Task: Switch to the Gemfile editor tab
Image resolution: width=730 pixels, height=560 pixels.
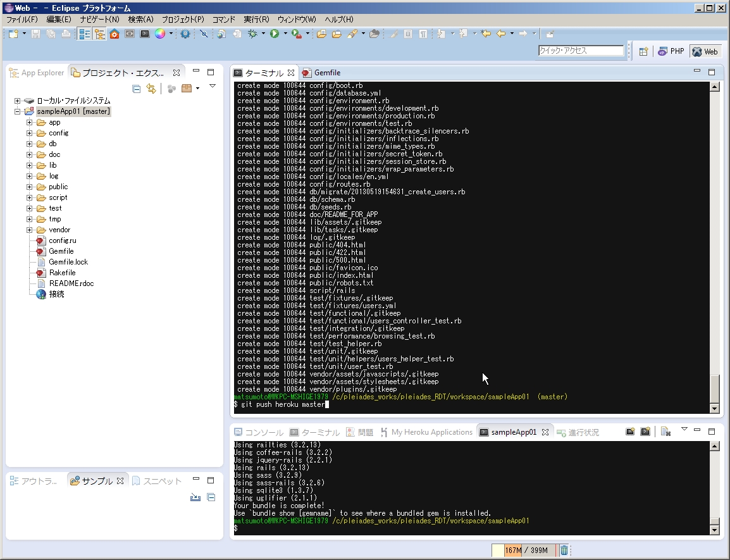Action: click(322, 73)
